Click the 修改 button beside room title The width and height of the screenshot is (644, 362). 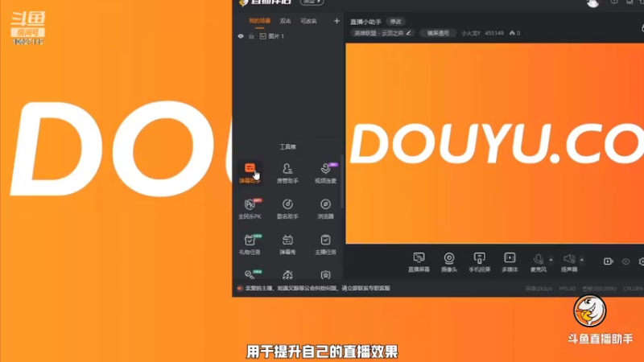pos(395,22)
